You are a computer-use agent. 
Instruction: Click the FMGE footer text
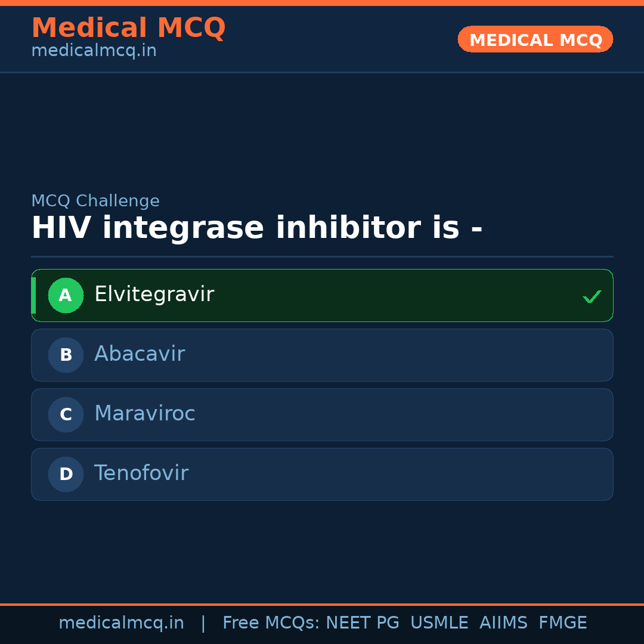click(x=562, y=623)
